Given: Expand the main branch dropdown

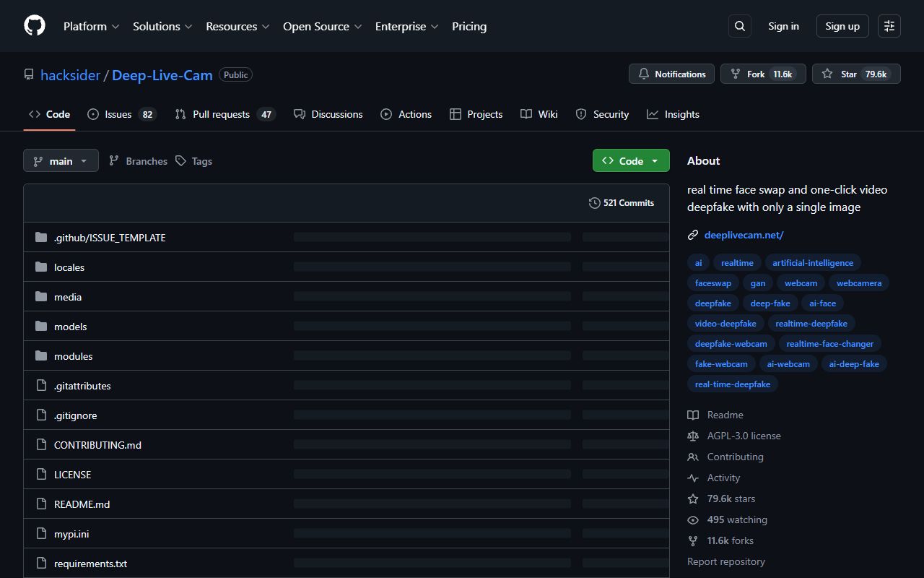Looking at the screenshot, I should 61,161.
